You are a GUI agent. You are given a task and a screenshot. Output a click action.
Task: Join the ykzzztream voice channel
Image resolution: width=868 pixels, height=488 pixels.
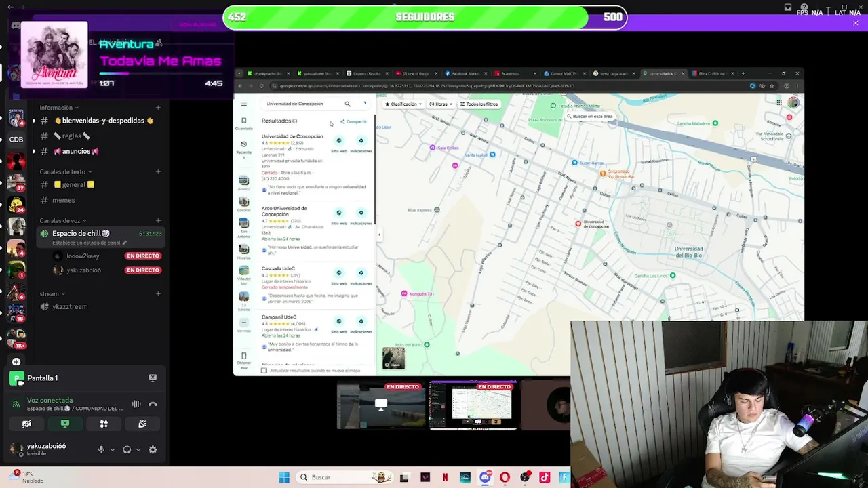[x=100, y=306]
